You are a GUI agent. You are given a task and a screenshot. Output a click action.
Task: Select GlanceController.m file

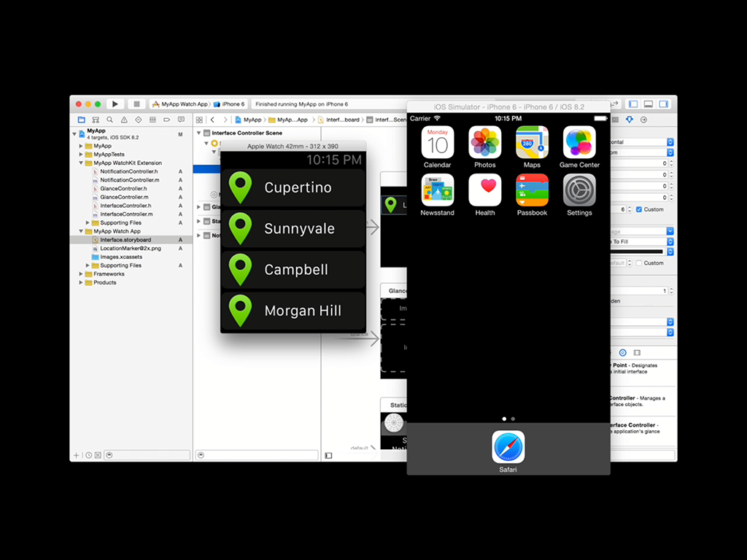pyautogui.click(x=124, y=197)
